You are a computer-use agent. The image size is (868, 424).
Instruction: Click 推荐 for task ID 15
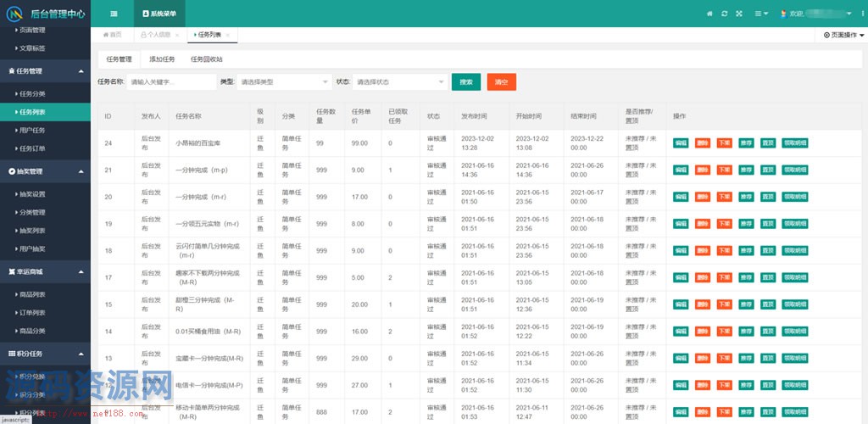pyautogui.click(x=746, y=304)
